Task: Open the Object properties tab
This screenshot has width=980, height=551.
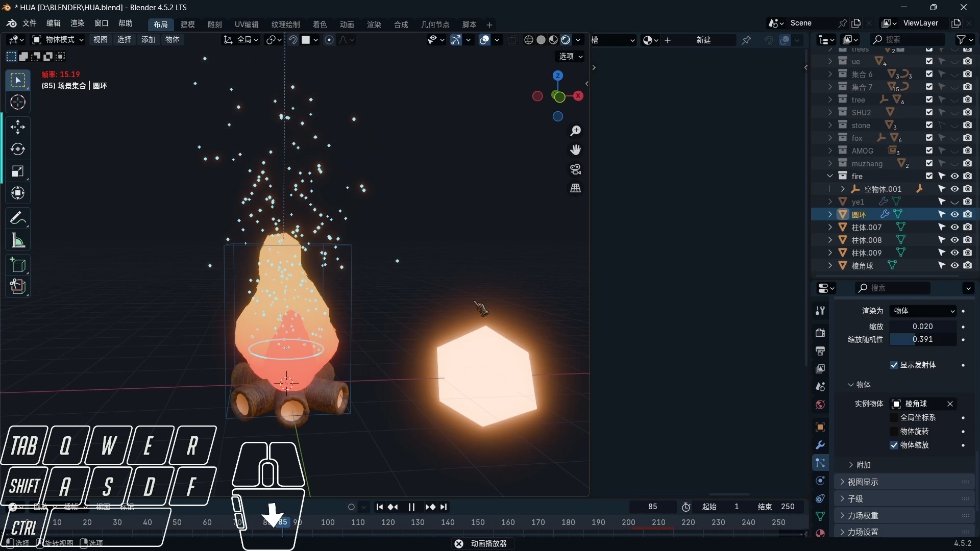Action: click(x=820, y=427)
